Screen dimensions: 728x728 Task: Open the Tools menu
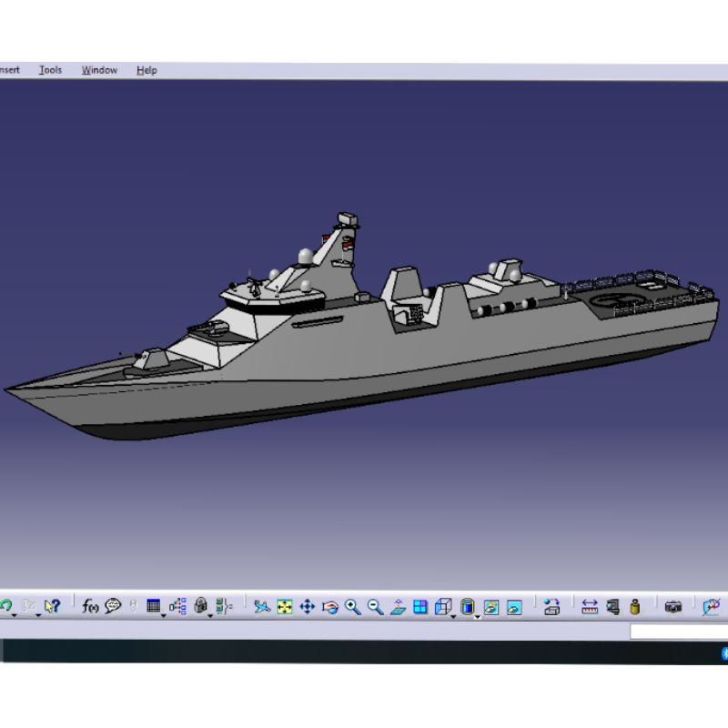(x=51, y=69)
